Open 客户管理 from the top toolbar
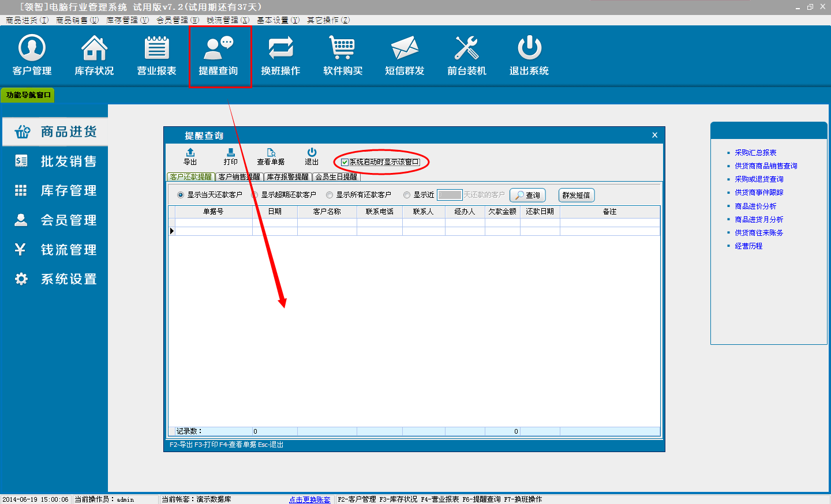This screenshot has width=831, height=504. (32, 55)
